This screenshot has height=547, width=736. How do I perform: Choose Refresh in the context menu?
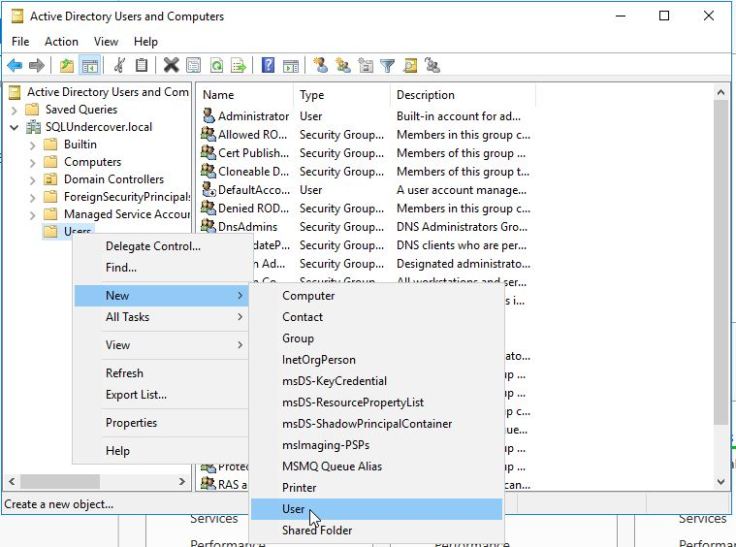[x=161, y=373]
